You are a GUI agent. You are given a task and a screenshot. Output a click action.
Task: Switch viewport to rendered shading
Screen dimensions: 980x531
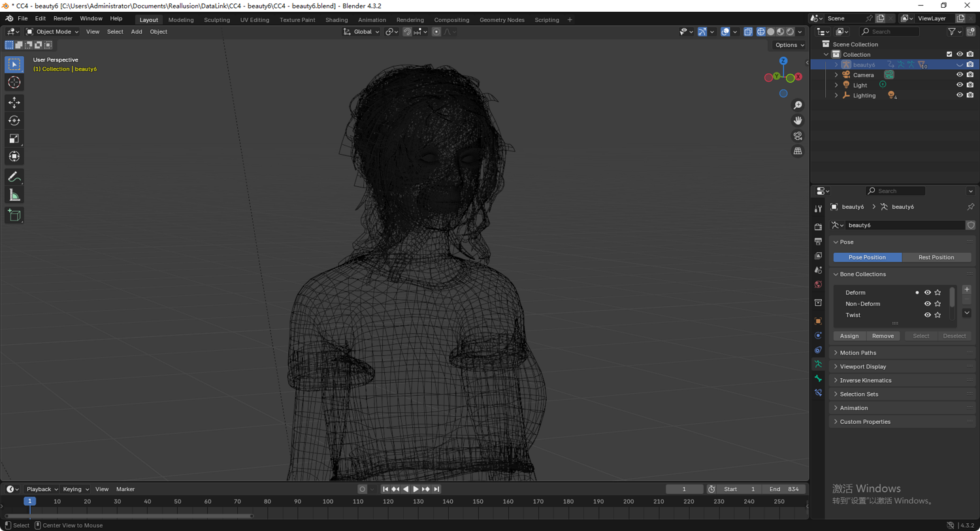click(790, 32)
